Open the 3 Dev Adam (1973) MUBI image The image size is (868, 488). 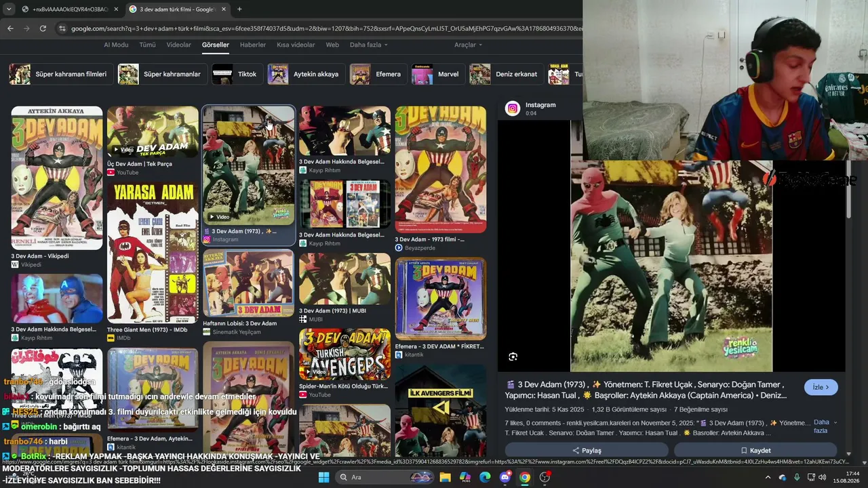[344, 279]
